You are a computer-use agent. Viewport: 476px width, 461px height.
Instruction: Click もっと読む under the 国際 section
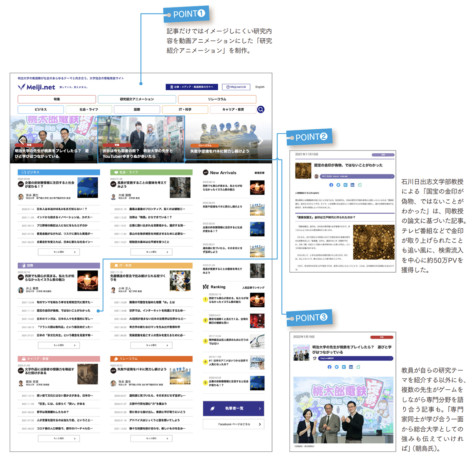[x=59, y=345]
